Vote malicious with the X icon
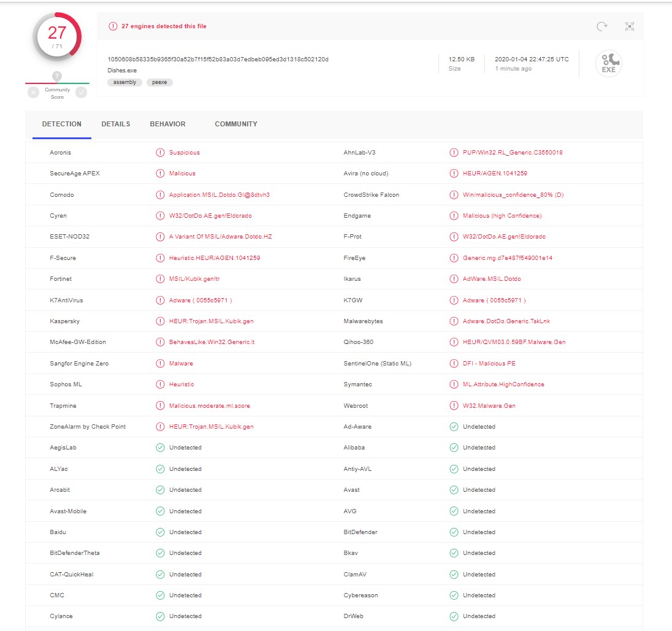The image size is (672, 631). pos(34,92)
